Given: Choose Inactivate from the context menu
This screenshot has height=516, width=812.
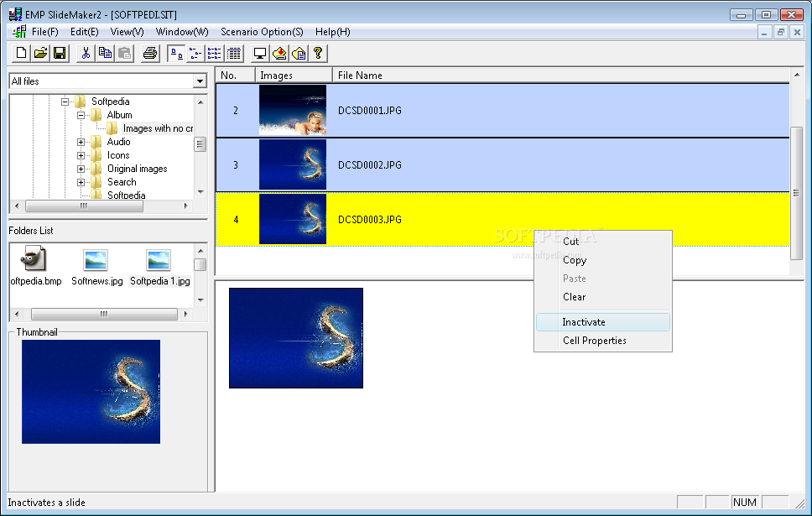Looking at the screenshot, I should coord(603,322).
